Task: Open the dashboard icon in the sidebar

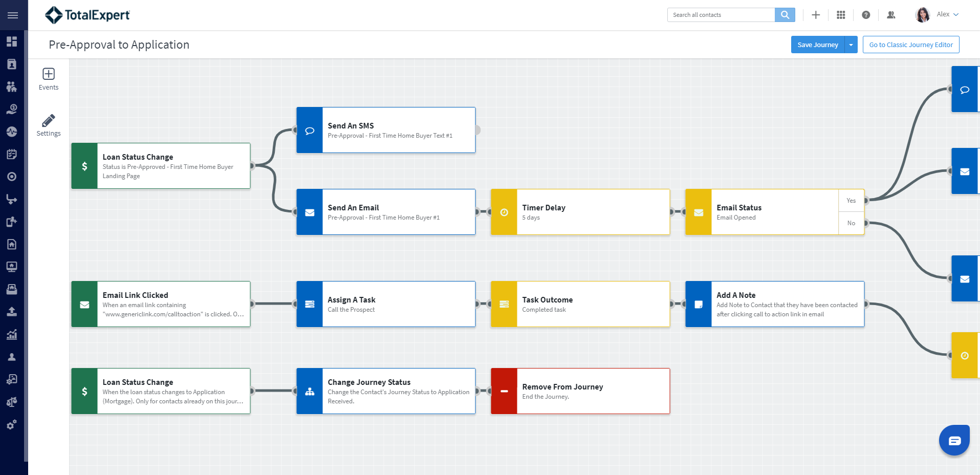Action: [12, 41]
